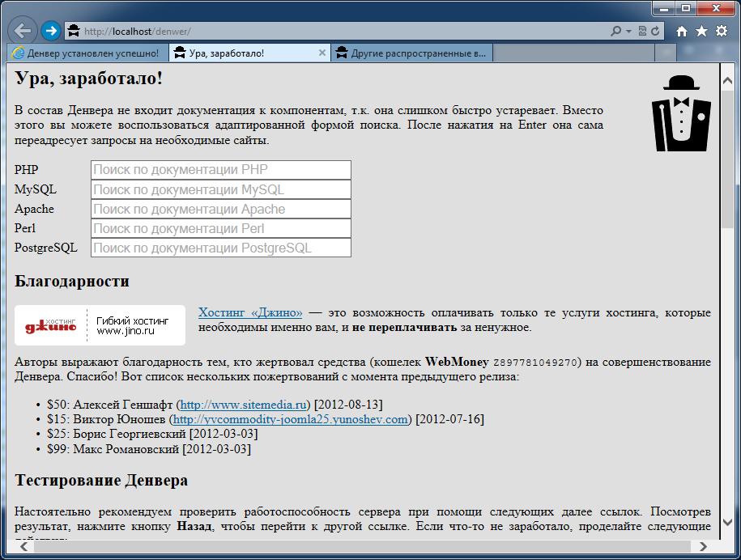Image resolution: width=741 pixels, height=560 pixels.
Task: Open the sitemedia.ru link
Action: click(x=243, y=405)
